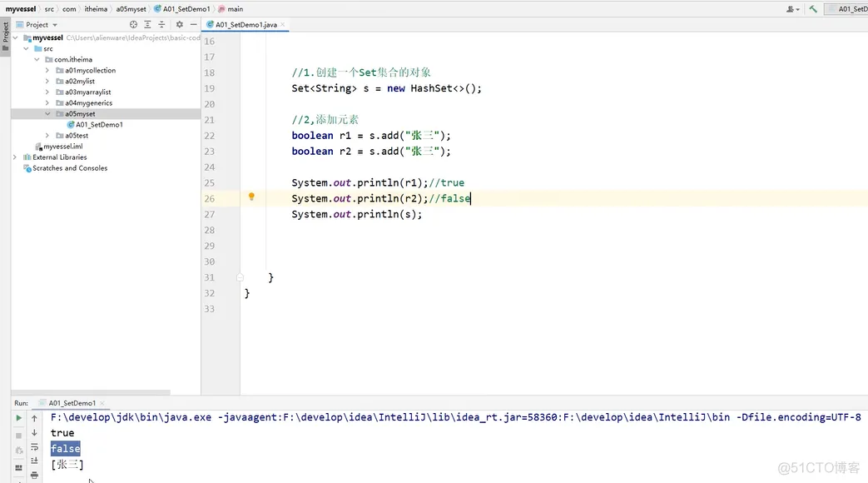Click the intention bulb next to line 26
The height and width of the screenshot is (483, 868).
click(x=251, y=197)
